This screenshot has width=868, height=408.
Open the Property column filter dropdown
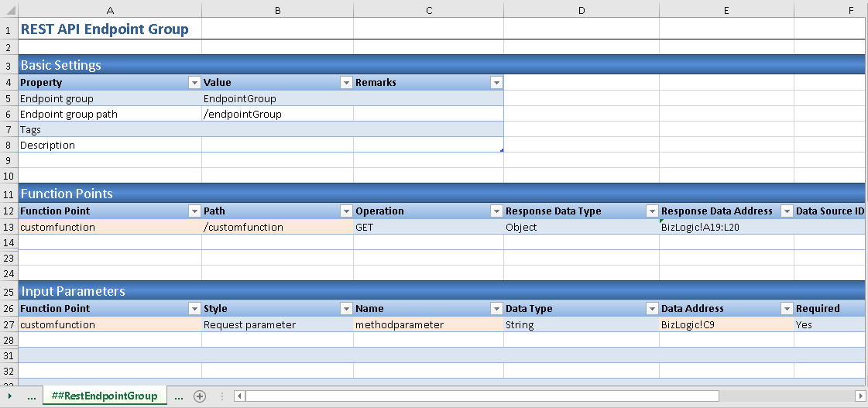[x=194, y=83]
